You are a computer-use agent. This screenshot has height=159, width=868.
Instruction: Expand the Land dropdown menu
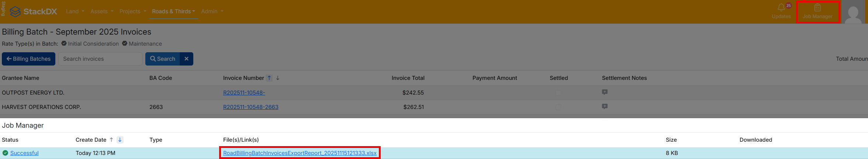75,11
